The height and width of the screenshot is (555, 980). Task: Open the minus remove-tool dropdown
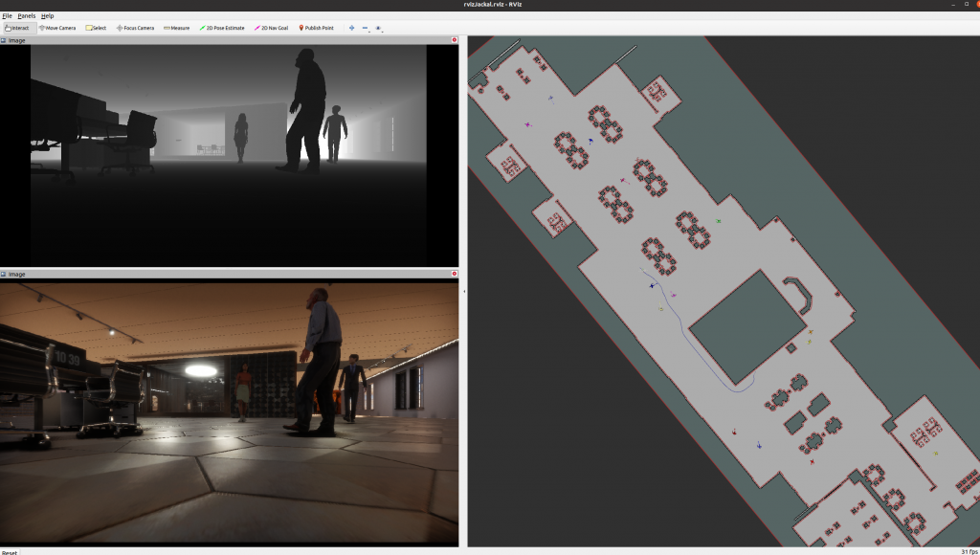(365, 28)
